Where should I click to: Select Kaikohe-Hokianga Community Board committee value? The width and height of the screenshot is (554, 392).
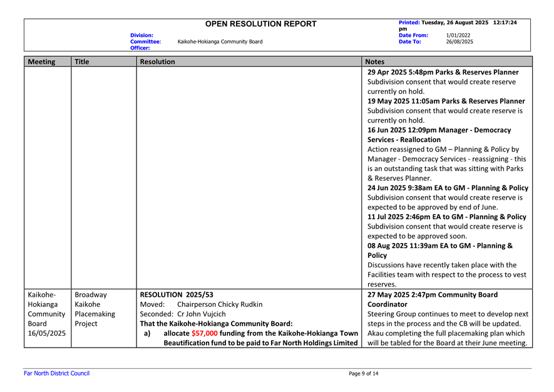point(220,42)
